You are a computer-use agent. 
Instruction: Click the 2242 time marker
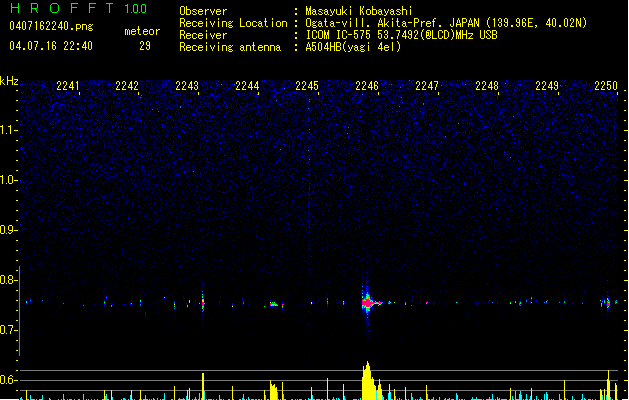127,86
